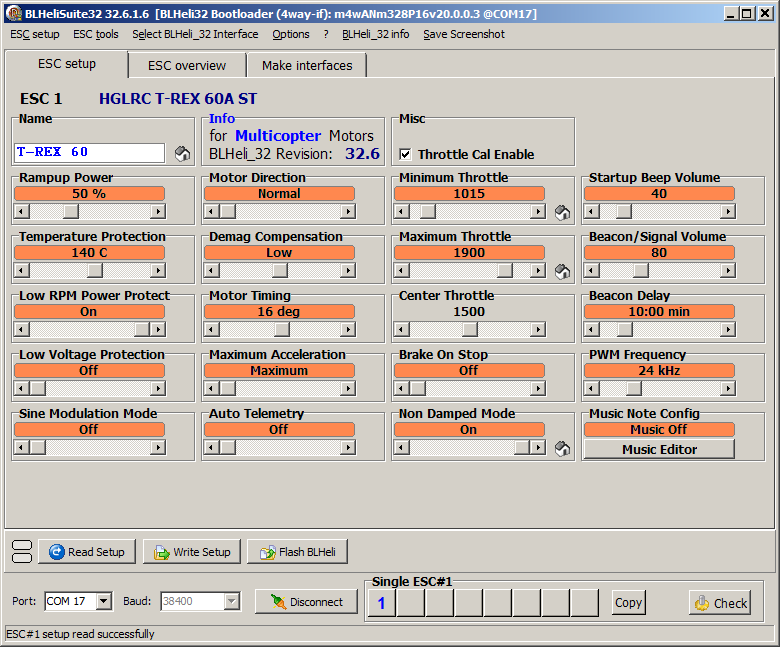Decrease Beacon/Signal Volume left arrow
780x647 pixels.
pos(591,271)
